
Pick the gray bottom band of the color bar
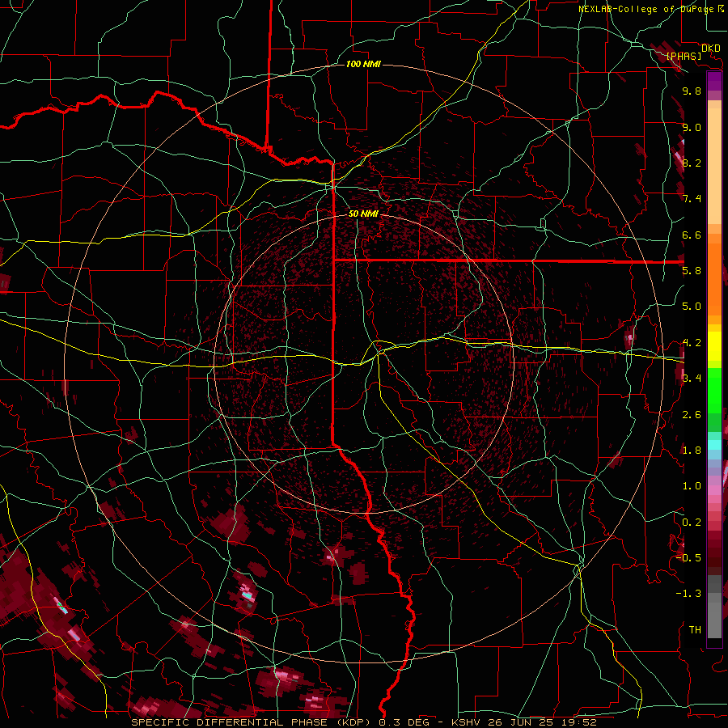point(714,617)
